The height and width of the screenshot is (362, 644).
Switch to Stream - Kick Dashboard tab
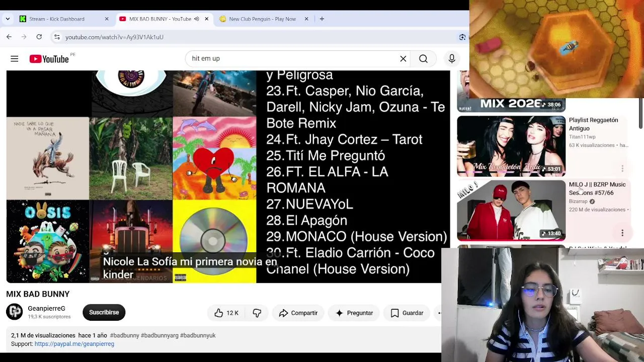click(x=57, y=19)
